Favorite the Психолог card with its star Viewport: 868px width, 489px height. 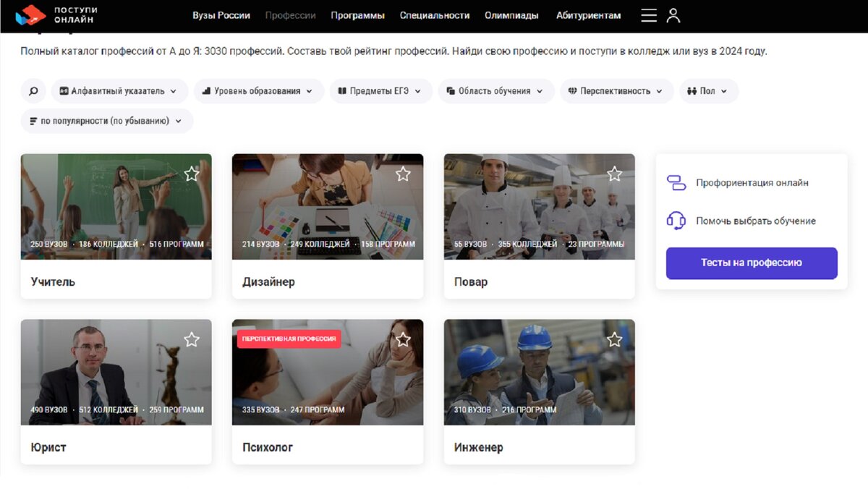tap(403, 339)
